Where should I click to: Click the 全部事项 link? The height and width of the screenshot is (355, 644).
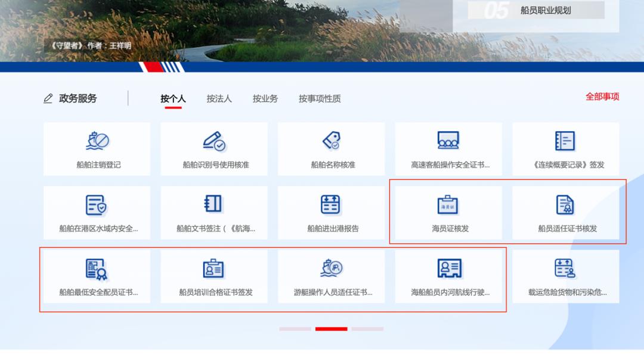coord(602,97)
